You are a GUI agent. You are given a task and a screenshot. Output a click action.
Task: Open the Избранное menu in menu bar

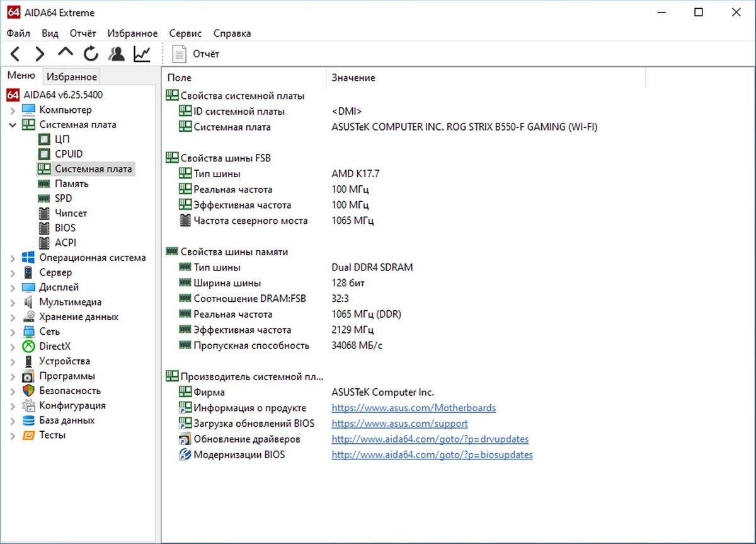tap(132, 33)
